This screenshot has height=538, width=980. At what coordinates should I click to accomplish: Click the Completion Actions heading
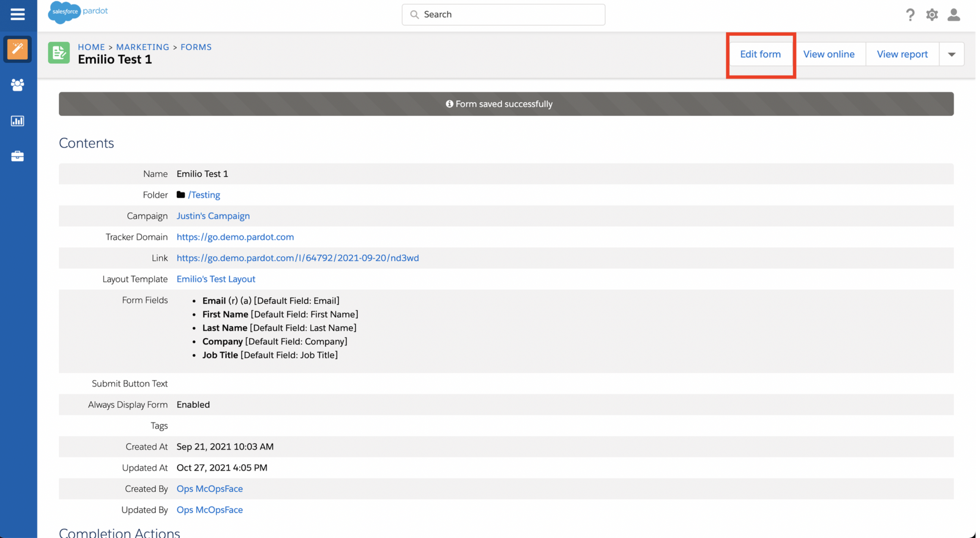[119, 532]
